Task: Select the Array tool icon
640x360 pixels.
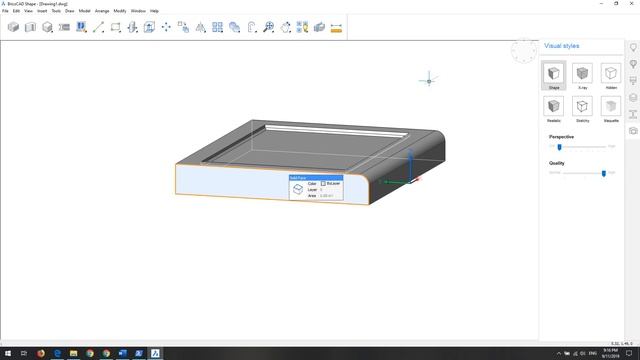Action: 218,27
